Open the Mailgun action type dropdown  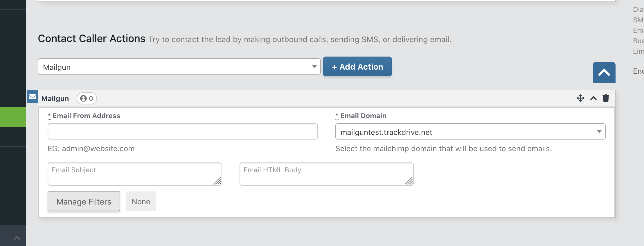179,67
